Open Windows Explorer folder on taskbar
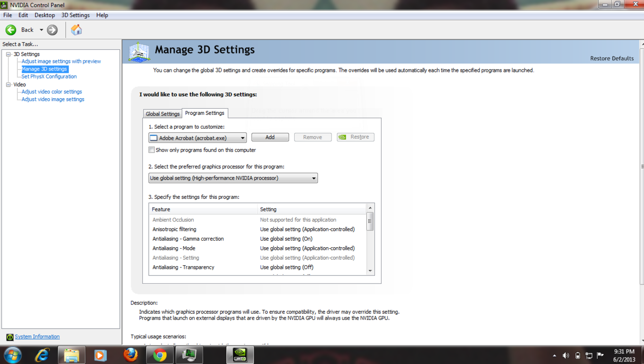The width and height of the screenshot is (644, 364). pos(71,355)
